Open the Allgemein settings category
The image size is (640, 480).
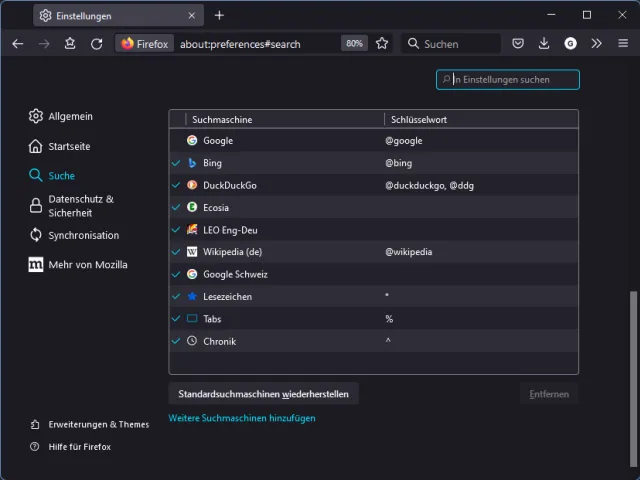click(x=70, y=116)
